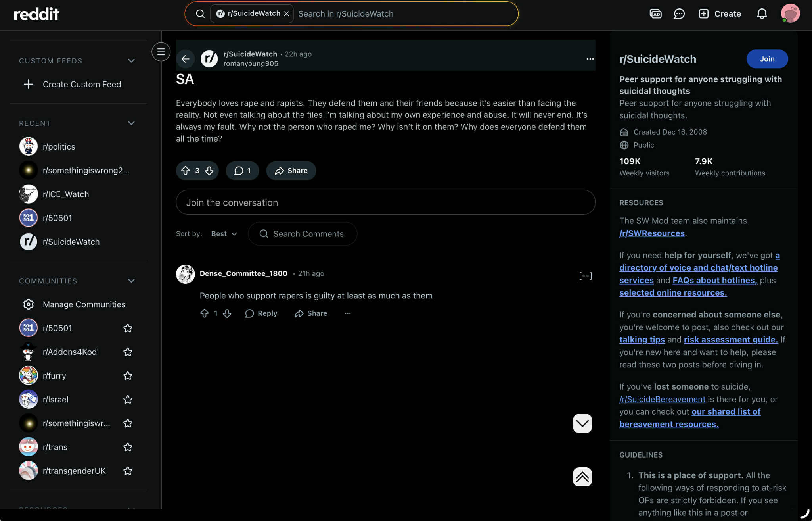Downvote Dense_Committee_1800's comment
This screenshot has height=521, width=812.
227,313
